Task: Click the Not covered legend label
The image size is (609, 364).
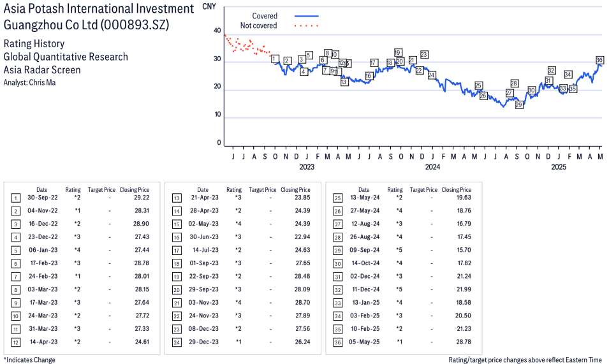Action: click(x=258, y=25)
